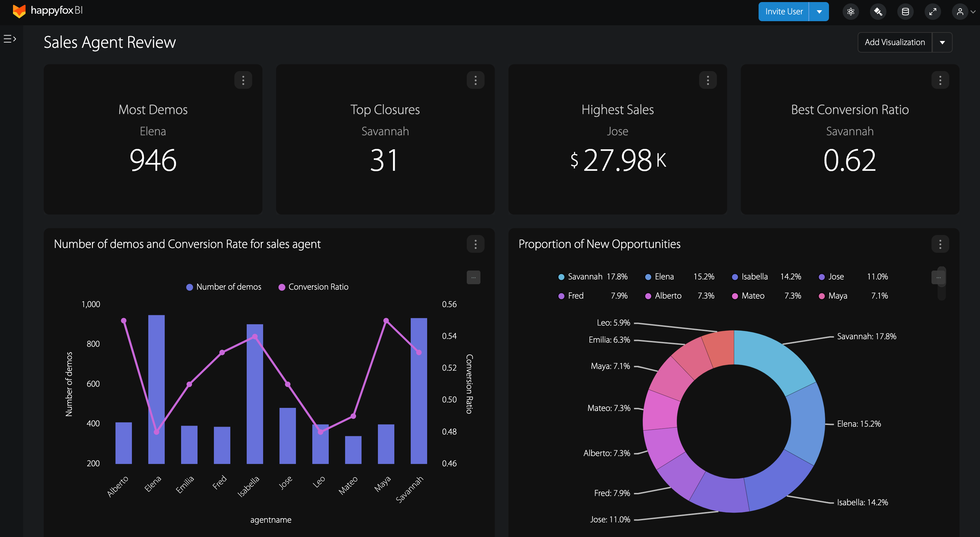Viewport: 980px width, 537px height.
Task: Open options menu of demos and Conversion Rate chart
Action: pyautogui.click(x=476, y=244)
